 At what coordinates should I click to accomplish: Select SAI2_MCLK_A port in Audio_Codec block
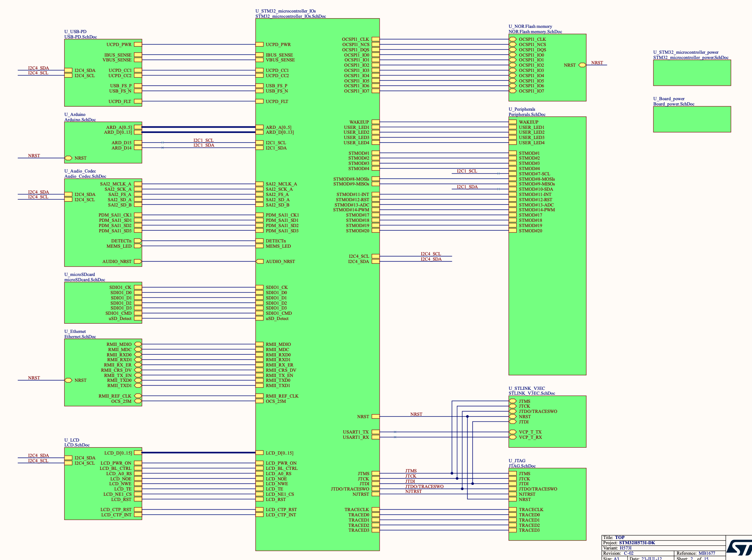(138, 184)
